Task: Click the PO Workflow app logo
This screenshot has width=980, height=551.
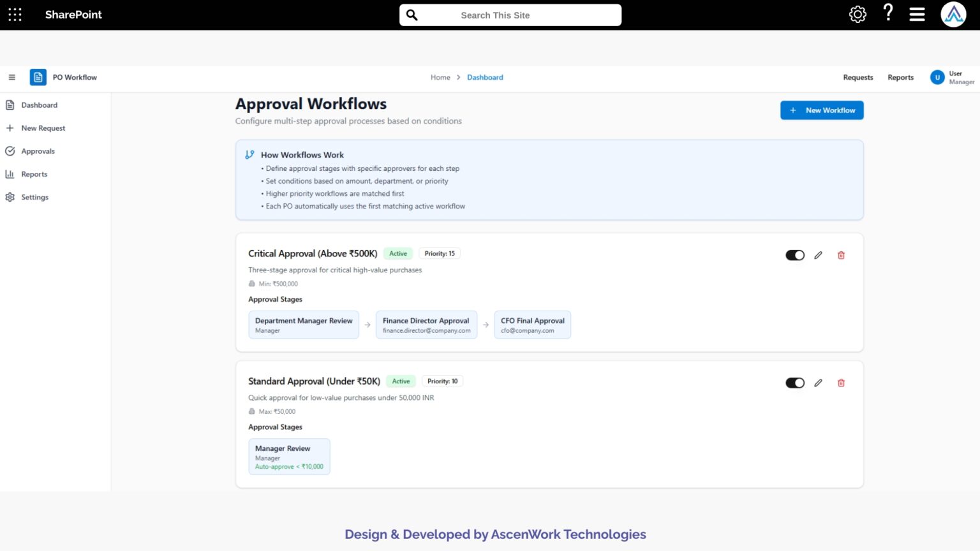Action: pyautogui.click(x=38, y=77)
